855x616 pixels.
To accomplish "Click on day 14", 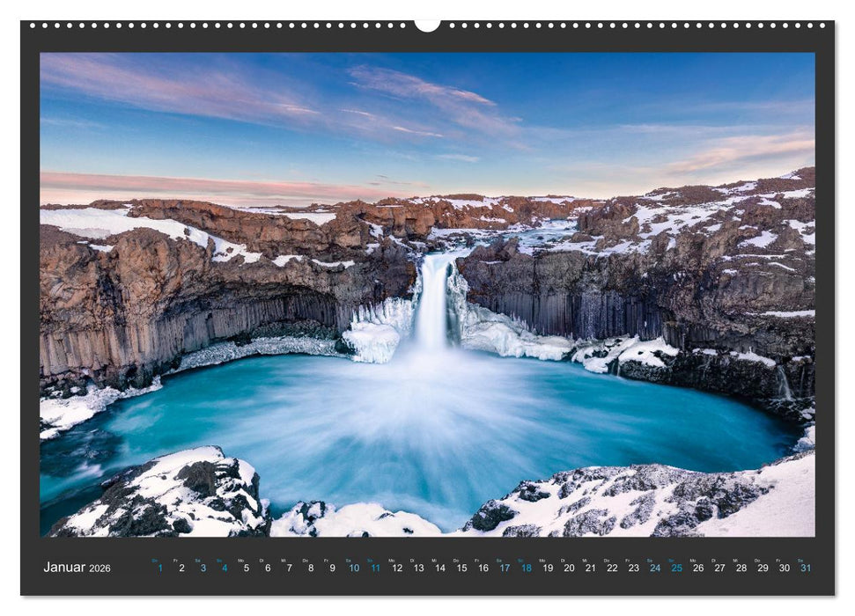I will click(439, 568).
